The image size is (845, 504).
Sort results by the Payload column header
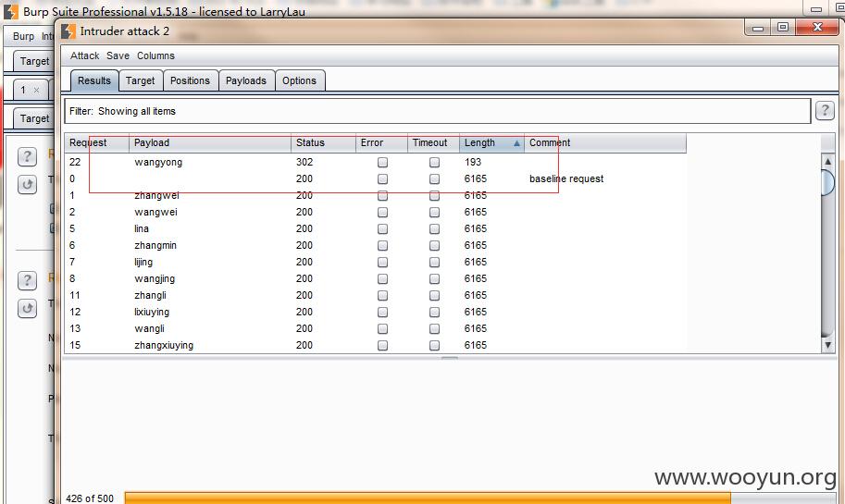coord(210,143)
